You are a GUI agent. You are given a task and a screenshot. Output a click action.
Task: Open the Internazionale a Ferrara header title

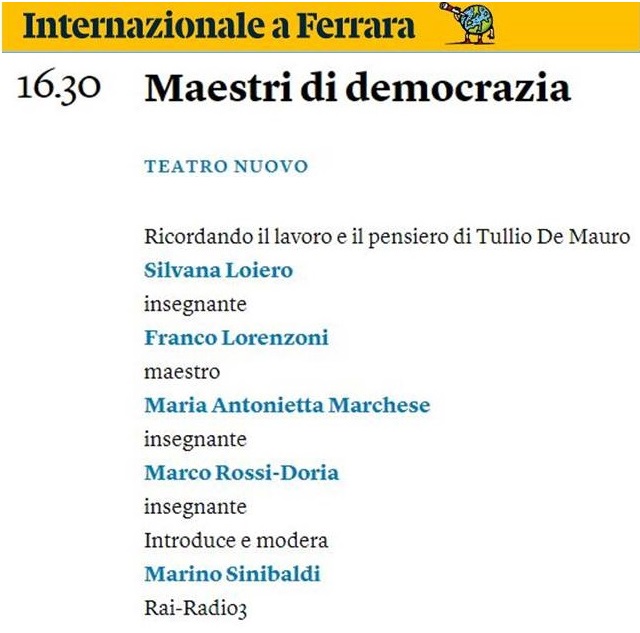point(219,25)
